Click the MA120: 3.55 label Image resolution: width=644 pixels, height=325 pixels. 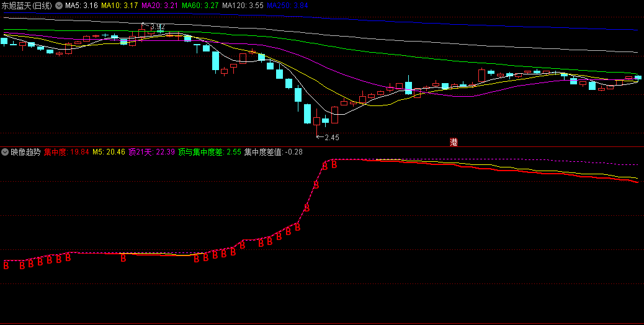(x=243, y=6)
